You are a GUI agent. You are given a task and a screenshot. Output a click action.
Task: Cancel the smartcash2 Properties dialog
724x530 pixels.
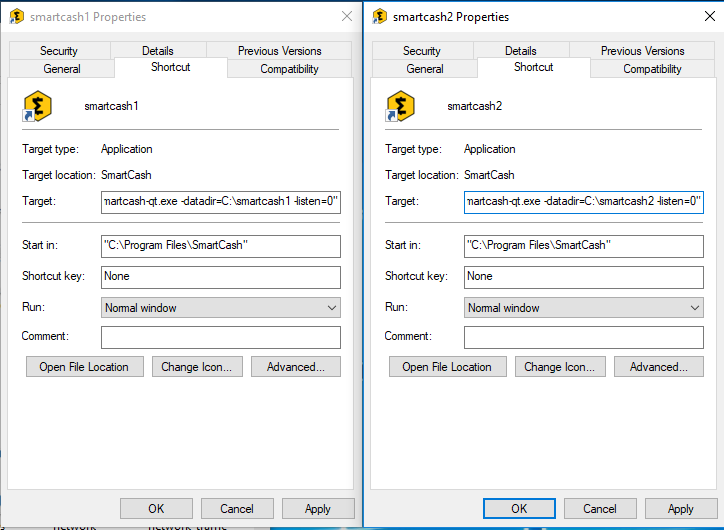tap(600, 508)
